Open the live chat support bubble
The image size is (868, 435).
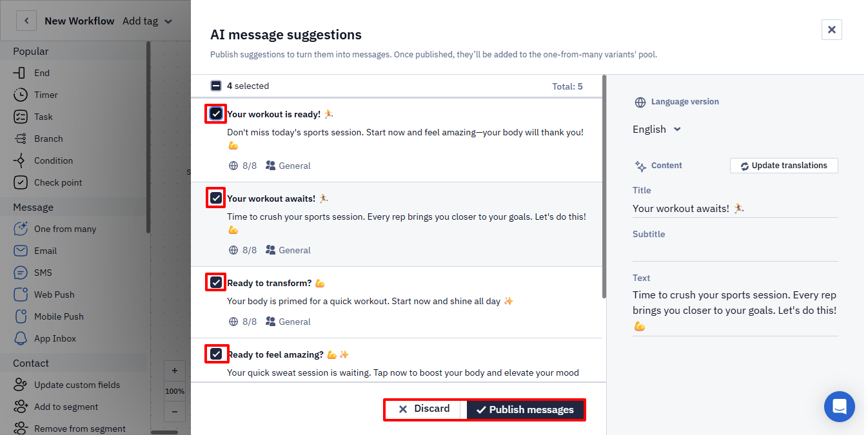(840, 407)
